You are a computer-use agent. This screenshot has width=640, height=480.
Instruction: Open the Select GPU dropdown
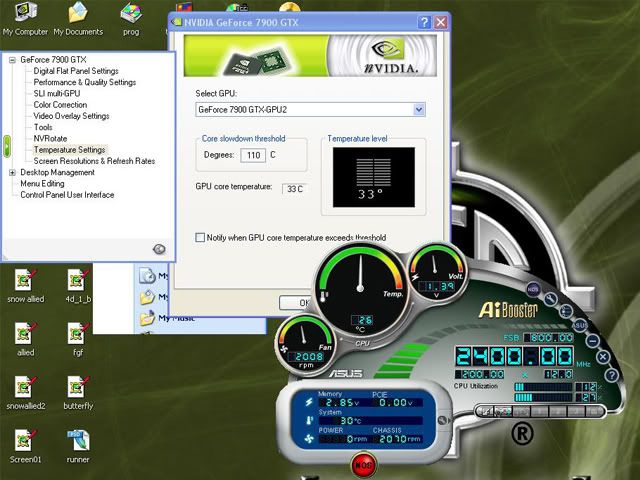click(418, 109)
